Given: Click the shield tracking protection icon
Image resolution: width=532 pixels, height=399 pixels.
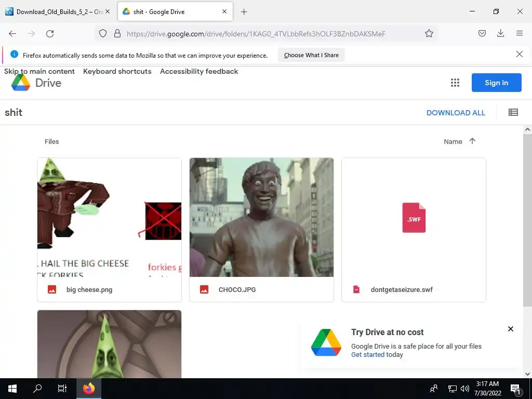Looking at the screenshot, I should click(103, 33).
